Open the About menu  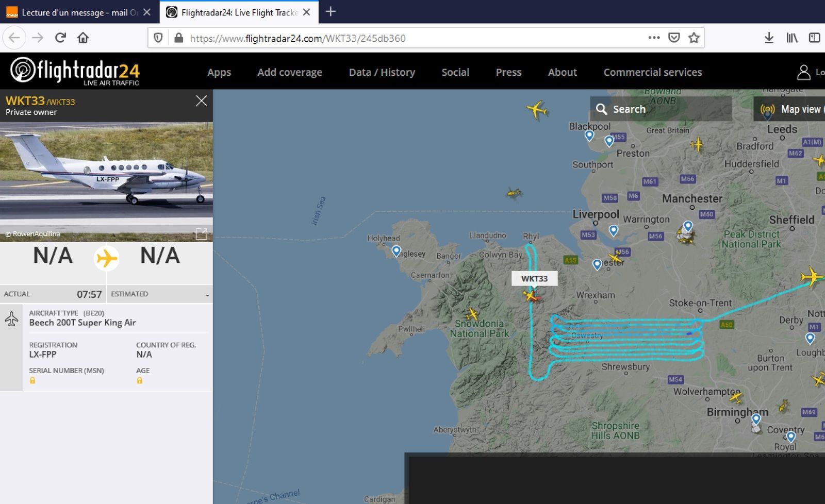coord(563,72)
